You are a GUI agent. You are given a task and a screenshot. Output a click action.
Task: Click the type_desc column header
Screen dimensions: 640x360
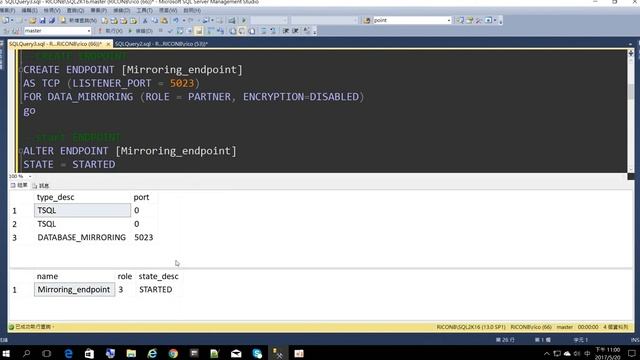coord(56,197)
